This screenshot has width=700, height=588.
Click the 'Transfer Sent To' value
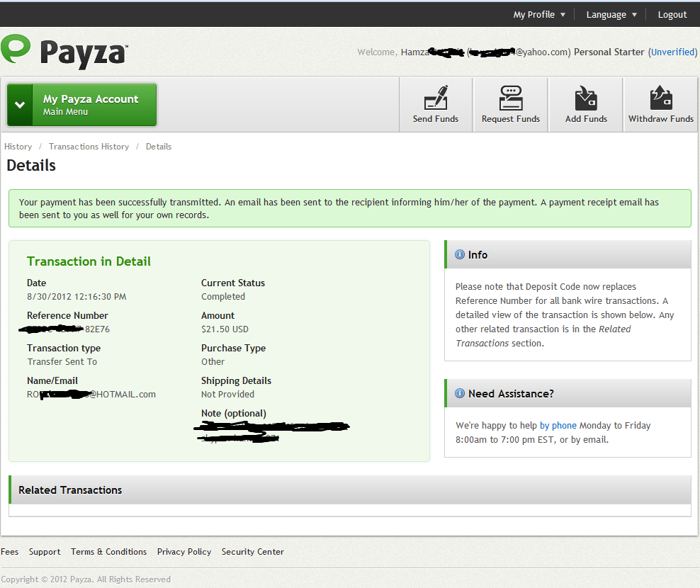[x=62, y=361]
